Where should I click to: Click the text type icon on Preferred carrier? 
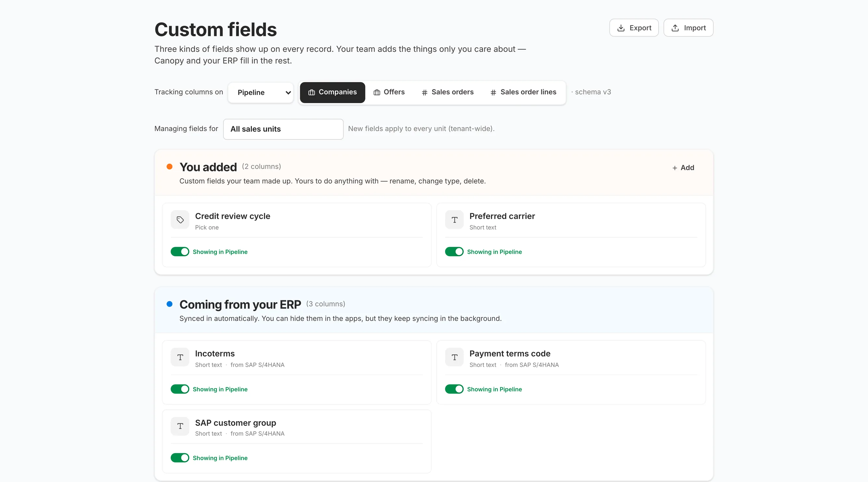pyautogui.click(x=454, y=219)
